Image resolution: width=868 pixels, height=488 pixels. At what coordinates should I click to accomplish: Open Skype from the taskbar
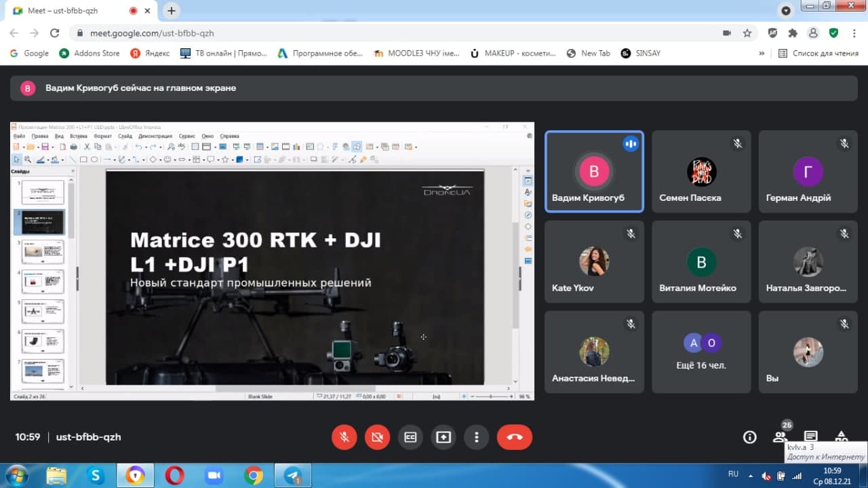(x=96, y=475)
